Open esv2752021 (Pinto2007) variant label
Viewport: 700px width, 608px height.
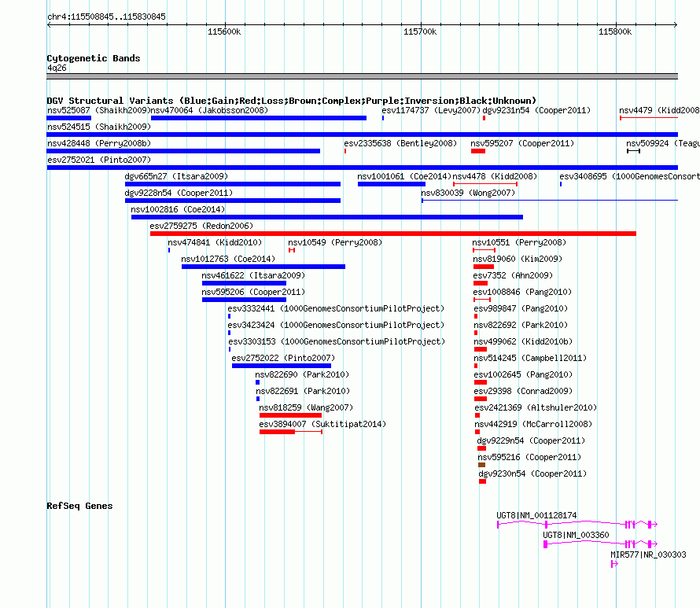pos(99,160)
